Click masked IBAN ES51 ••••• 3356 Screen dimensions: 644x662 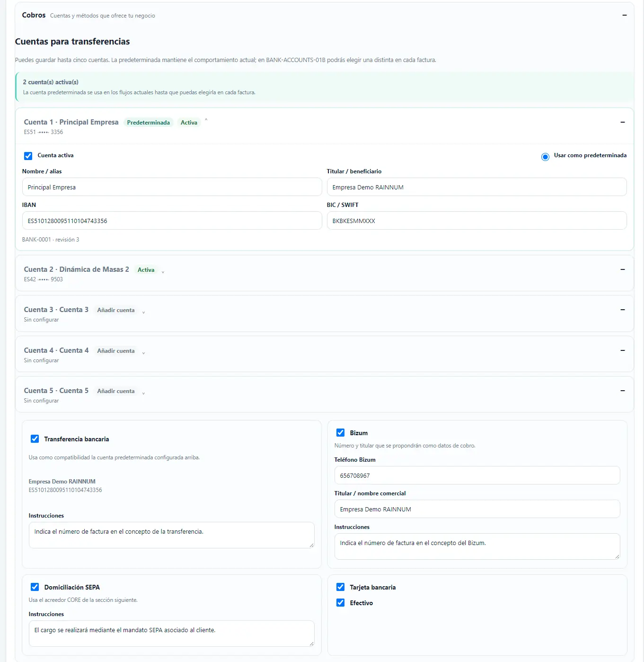pyautogui.click(x=44, y=132)
